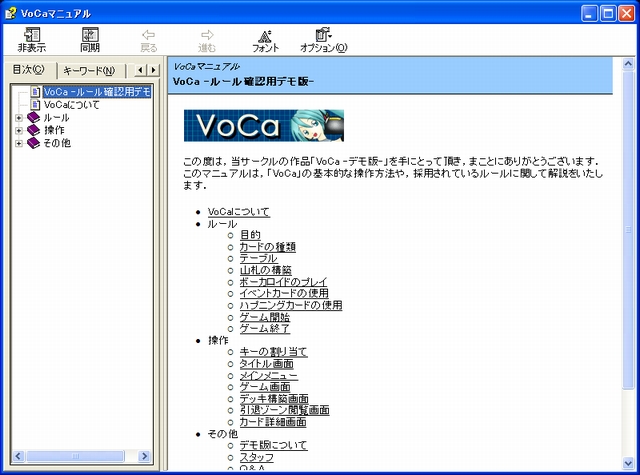Open the 引退ゾーン閲覧画面 link
640x475 pixels.
284,410
